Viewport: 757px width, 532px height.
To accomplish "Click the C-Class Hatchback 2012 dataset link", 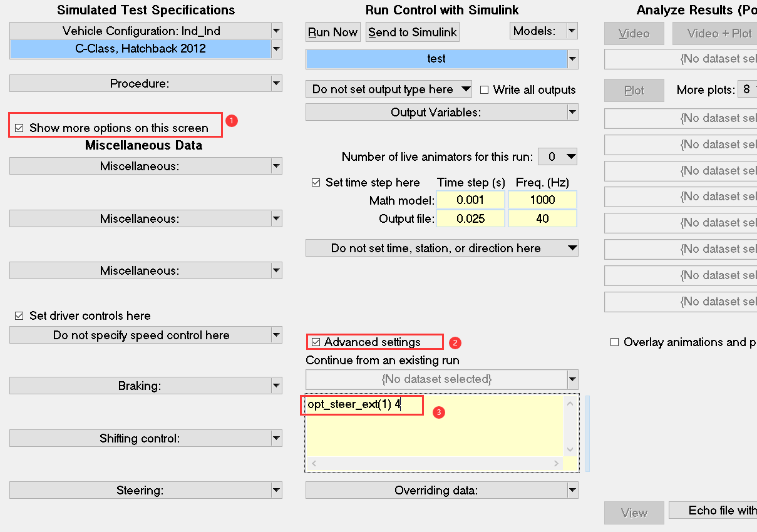I will [140, 49].
